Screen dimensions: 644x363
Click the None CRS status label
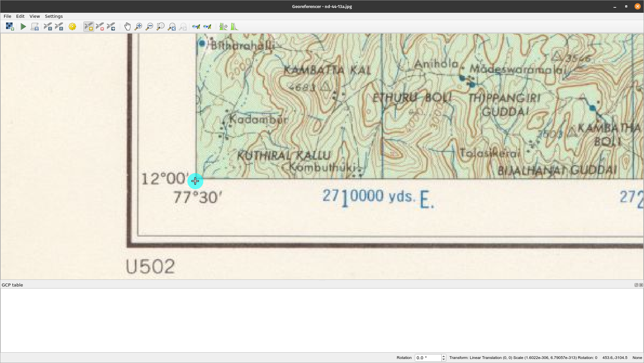(x=637, y=358)
